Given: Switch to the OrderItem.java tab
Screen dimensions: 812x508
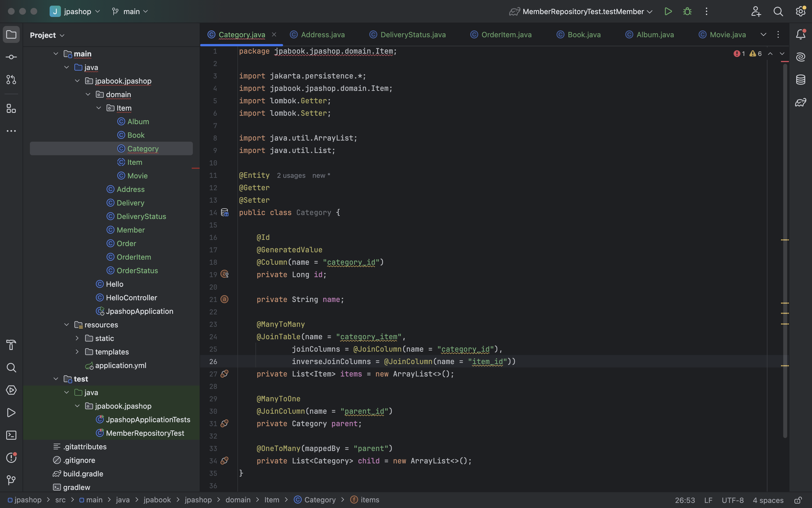Looking at the screenshot, I should (x=501, y=35).
